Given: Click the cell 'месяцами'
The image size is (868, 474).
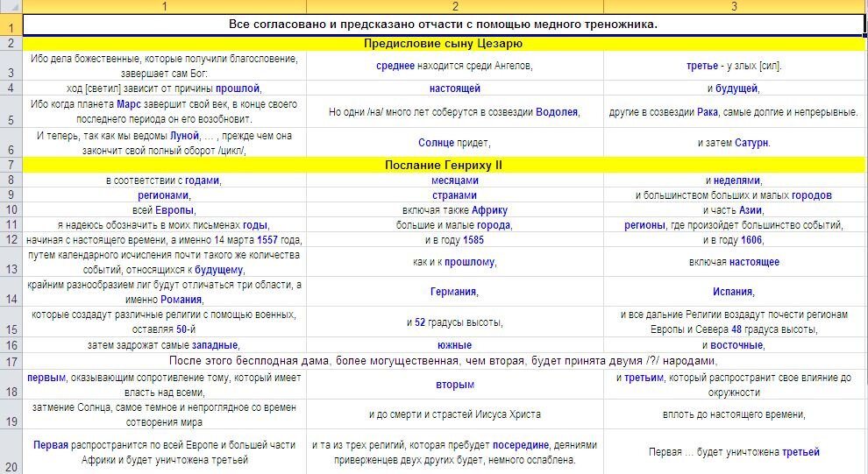Looking at the screenshot, I should click(455, 180).
